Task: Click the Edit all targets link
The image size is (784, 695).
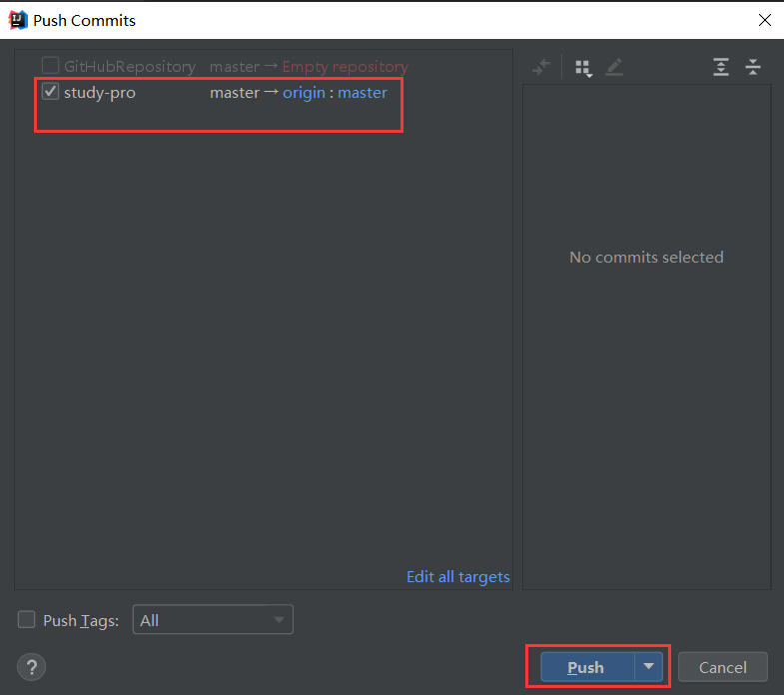Action: tap(458, 576)
